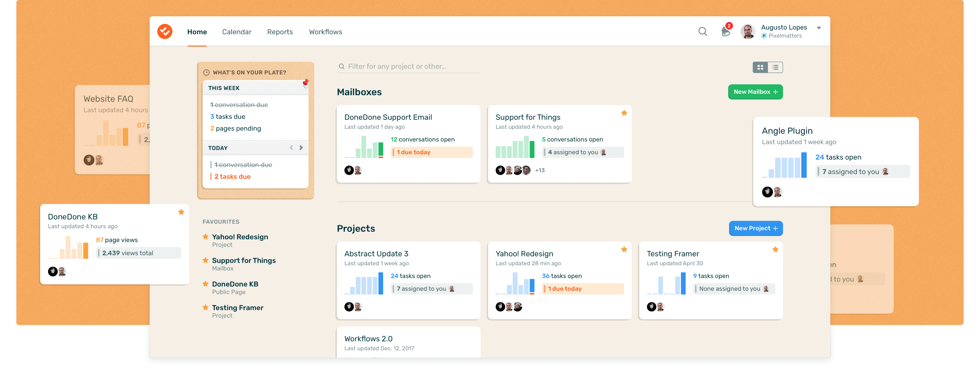Image resolution: width=980 pixels, height=374 pixels.
Task: Click Augusto Lopes profile avatar
Action: click(x=747, y=32)
